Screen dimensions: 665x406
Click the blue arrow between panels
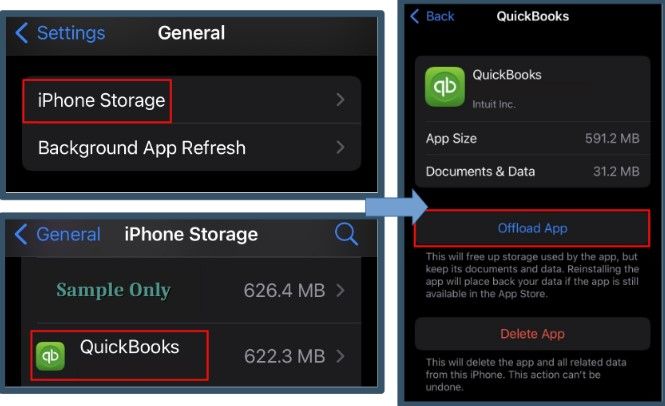click(397, 207)
